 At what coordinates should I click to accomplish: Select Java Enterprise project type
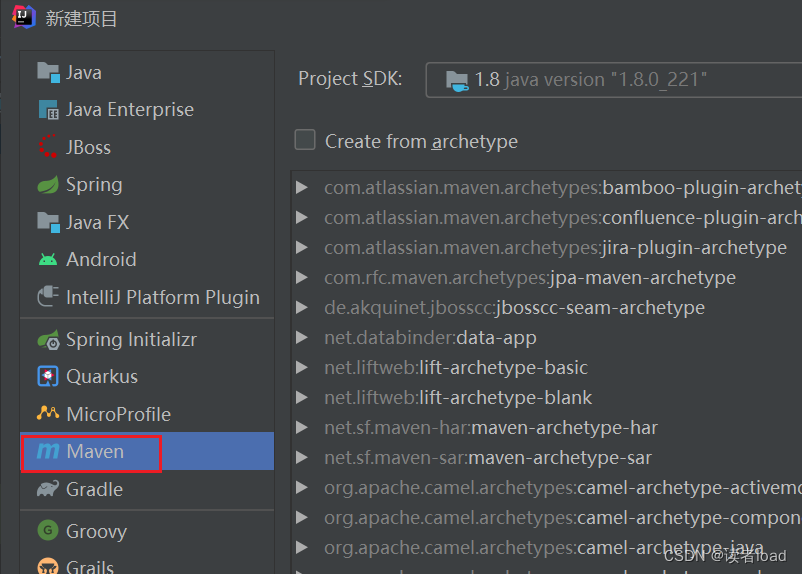pos(147,109)
